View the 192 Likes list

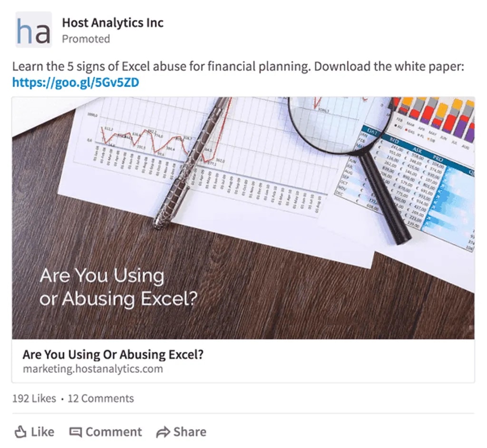(x=34, y=399)
